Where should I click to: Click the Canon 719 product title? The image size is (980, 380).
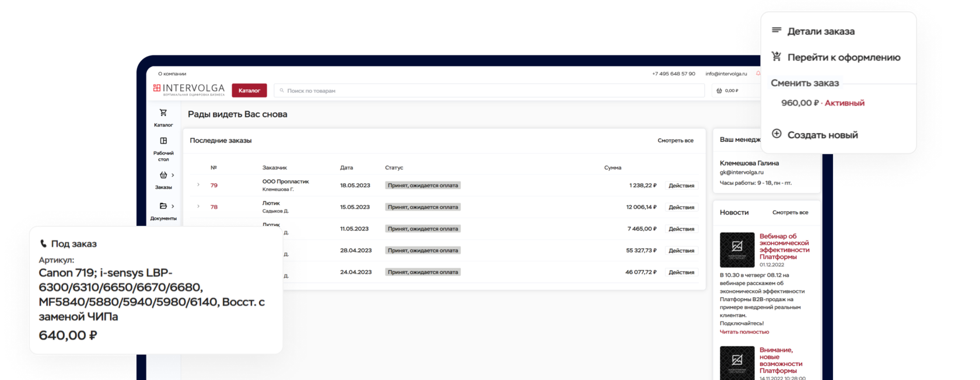click(152, 294)
